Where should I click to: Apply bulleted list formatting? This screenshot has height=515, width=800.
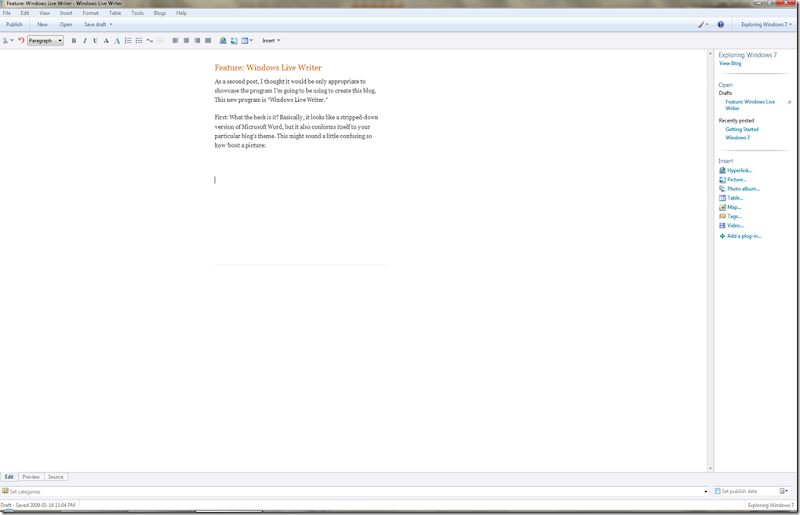139,40
